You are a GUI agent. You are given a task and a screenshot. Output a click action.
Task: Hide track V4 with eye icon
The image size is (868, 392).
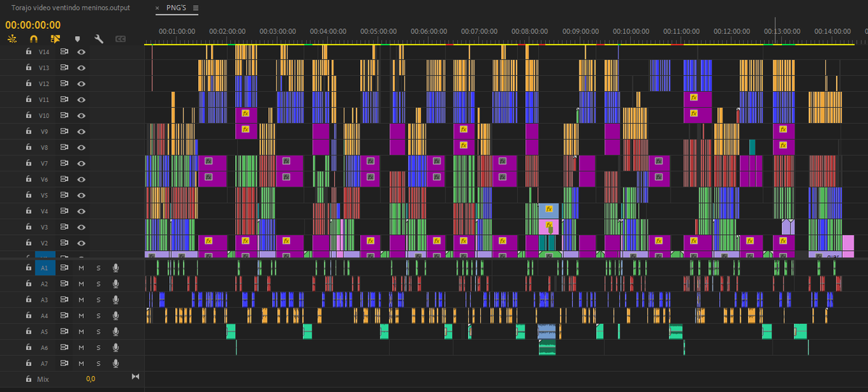[x=81, y=210]
